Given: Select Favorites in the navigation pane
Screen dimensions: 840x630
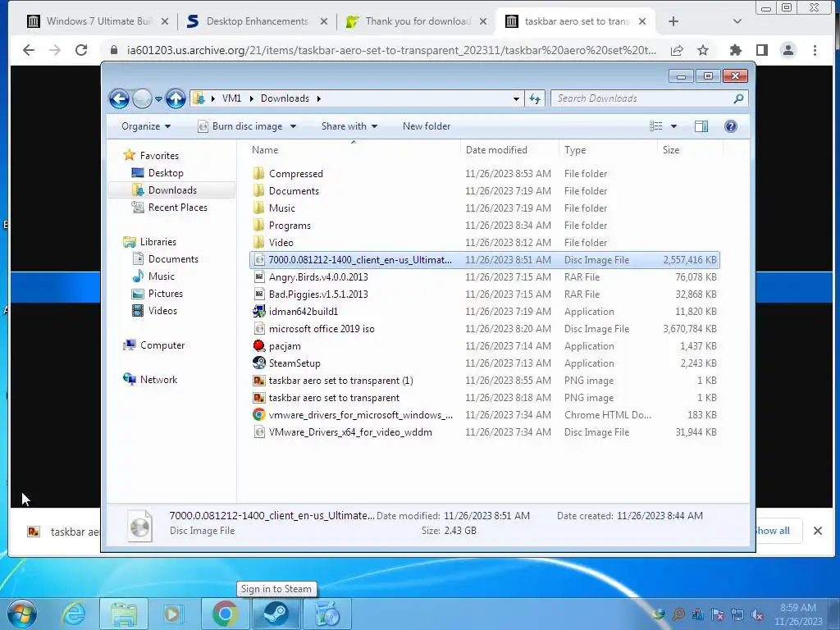Looking at the screenshot, I should pos(159,156).
